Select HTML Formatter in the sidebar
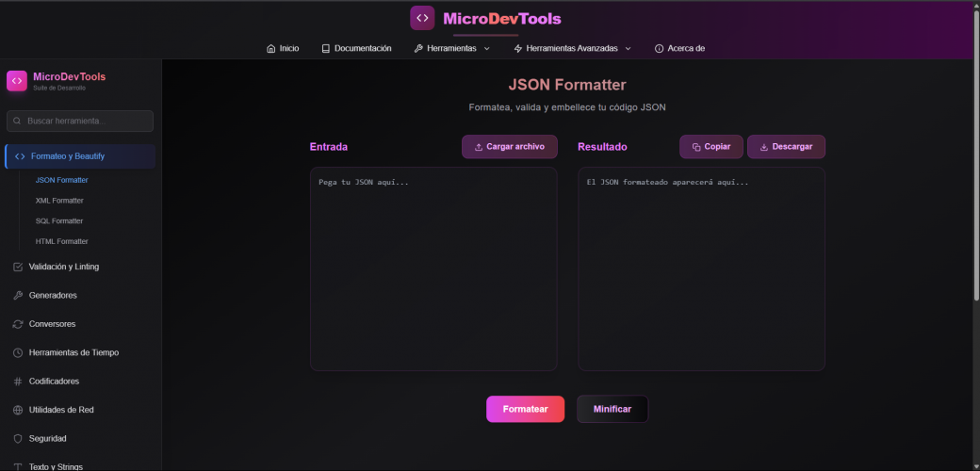The image size is (980, 471). [x=62, y=242]
